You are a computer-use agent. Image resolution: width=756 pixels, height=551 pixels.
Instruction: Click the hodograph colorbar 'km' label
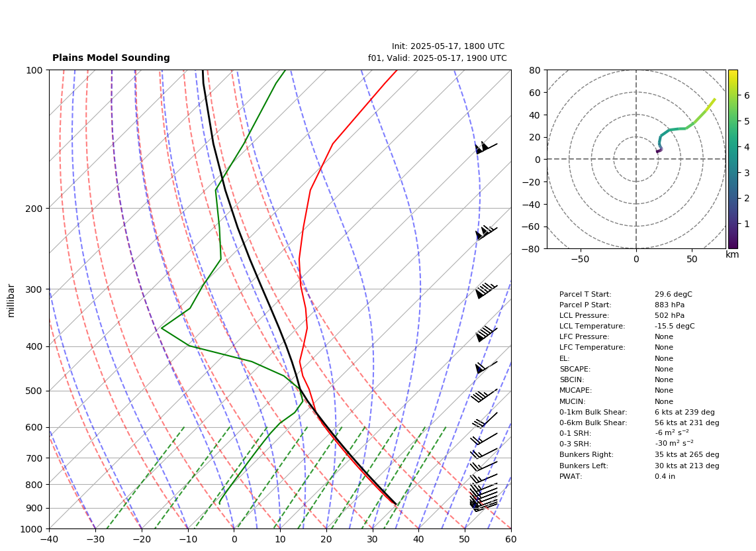tap(732, 254)
